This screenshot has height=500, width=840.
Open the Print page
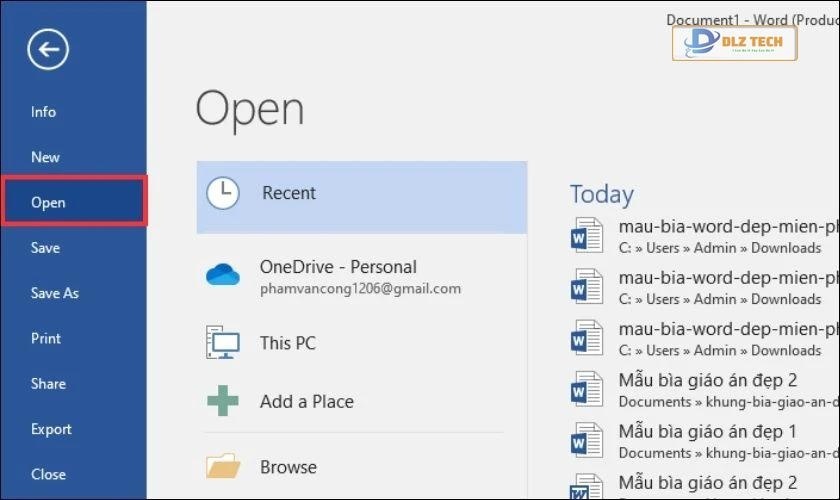tap(46, 338)
